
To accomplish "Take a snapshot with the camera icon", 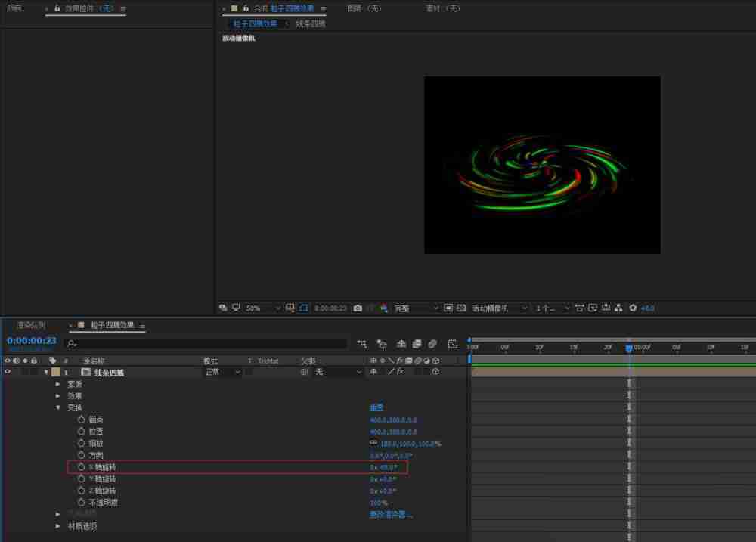I will pos(358,308).
